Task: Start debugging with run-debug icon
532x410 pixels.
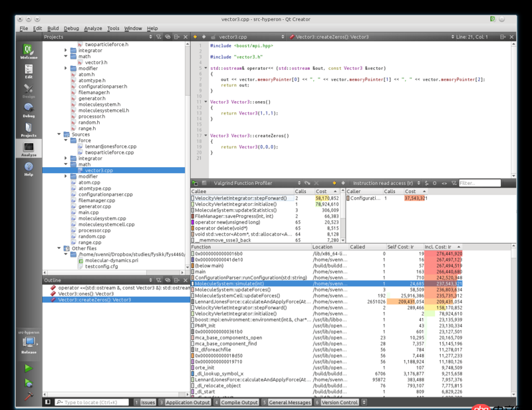Action: [x=29, y=383]
